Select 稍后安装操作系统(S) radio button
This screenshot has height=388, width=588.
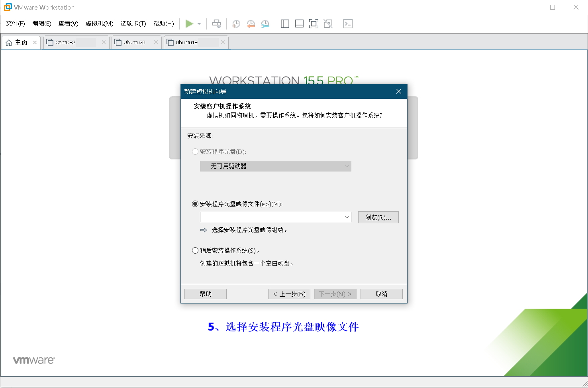tap(195, 250)
